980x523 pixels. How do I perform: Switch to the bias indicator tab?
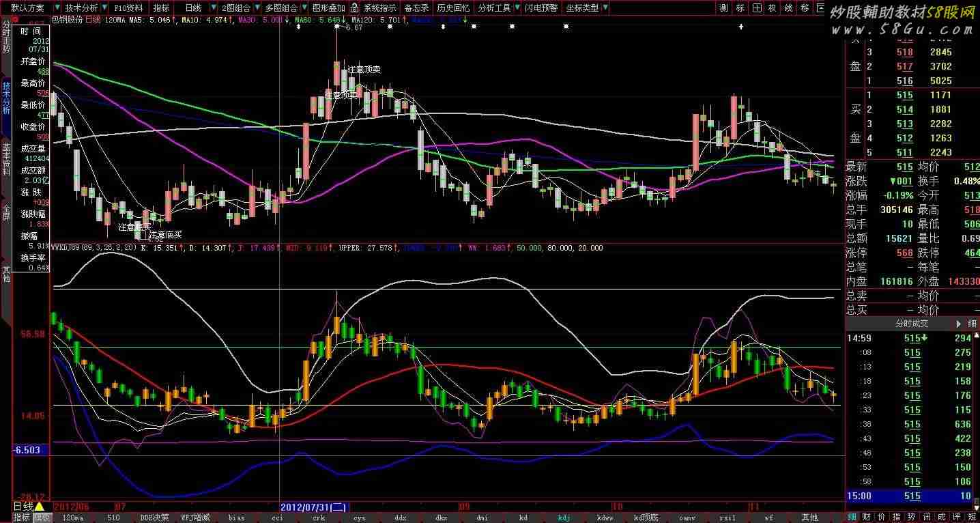[236, 518]
